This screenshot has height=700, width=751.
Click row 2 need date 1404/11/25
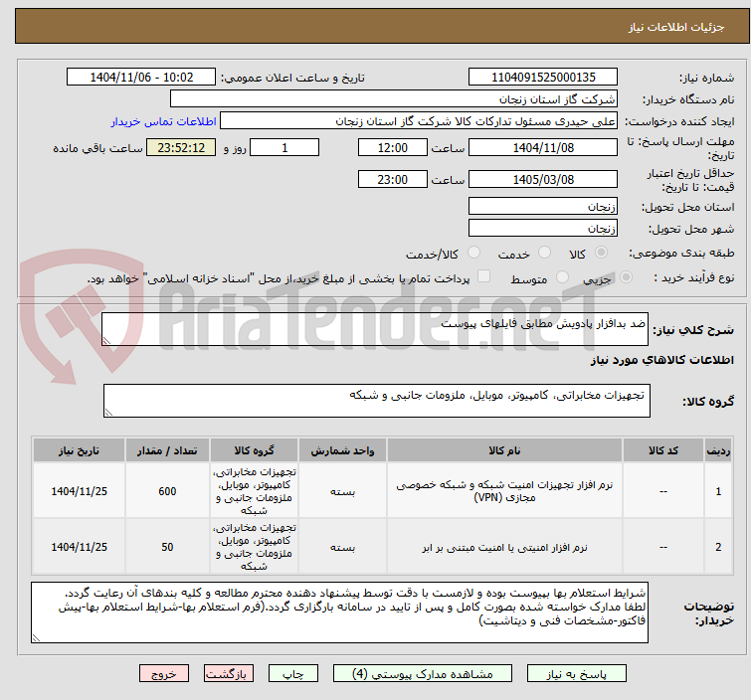[x=79, y=547]
